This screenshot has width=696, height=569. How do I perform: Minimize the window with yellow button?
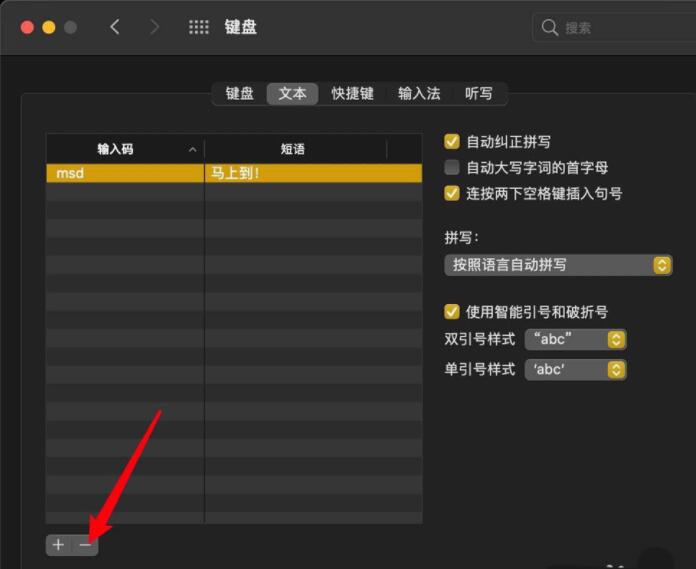tap(49, 28)
